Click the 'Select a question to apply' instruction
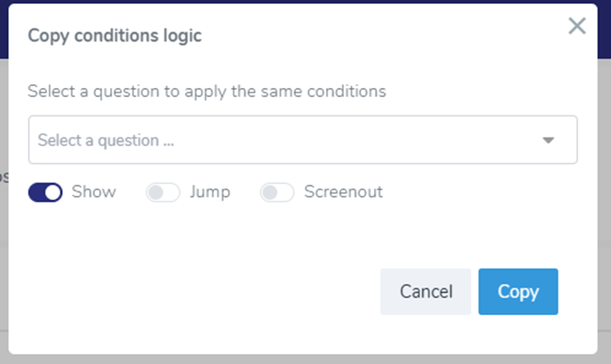Viewport: 611px width, 364px height. pyautogui.click(x=207, y=91)
